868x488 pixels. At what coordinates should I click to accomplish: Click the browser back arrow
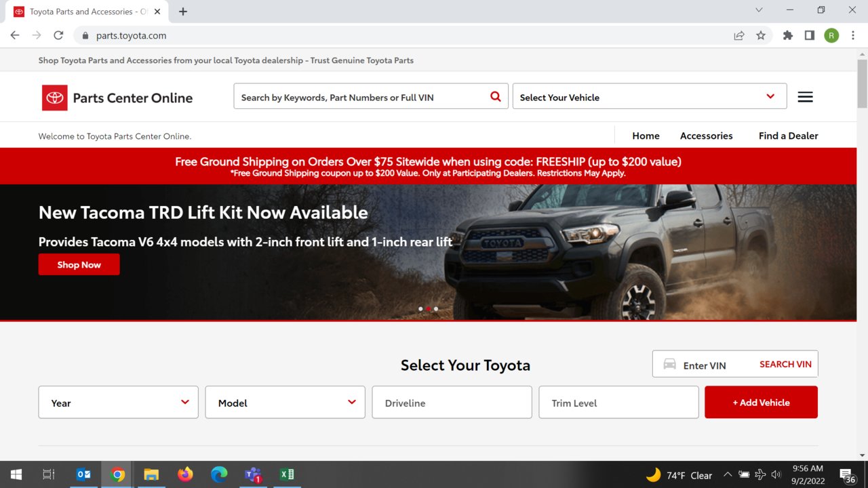click(15, 35)
